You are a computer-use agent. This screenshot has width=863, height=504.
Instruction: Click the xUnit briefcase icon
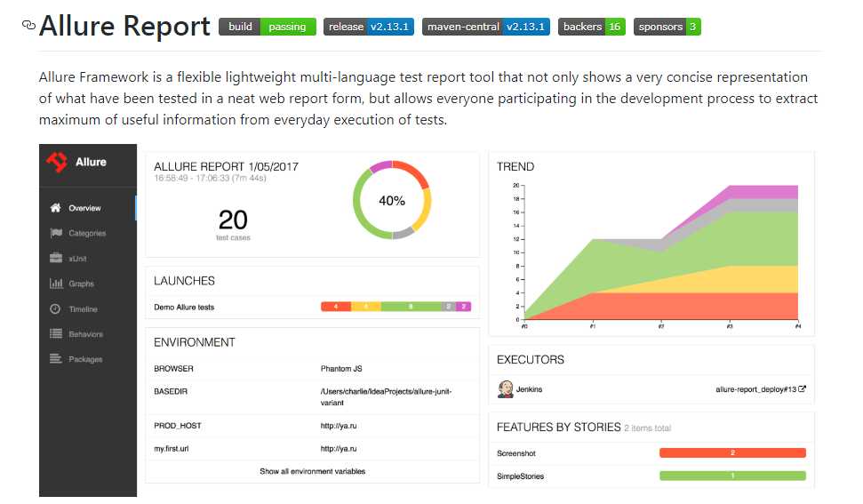(56, 258)
